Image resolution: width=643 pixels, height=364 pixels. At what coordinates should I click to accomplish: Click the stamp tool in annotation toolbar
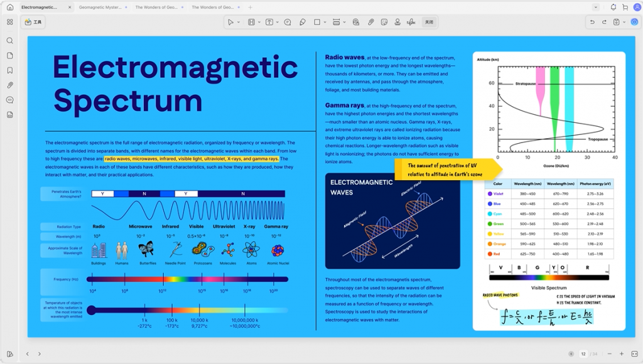click(397, 22)
